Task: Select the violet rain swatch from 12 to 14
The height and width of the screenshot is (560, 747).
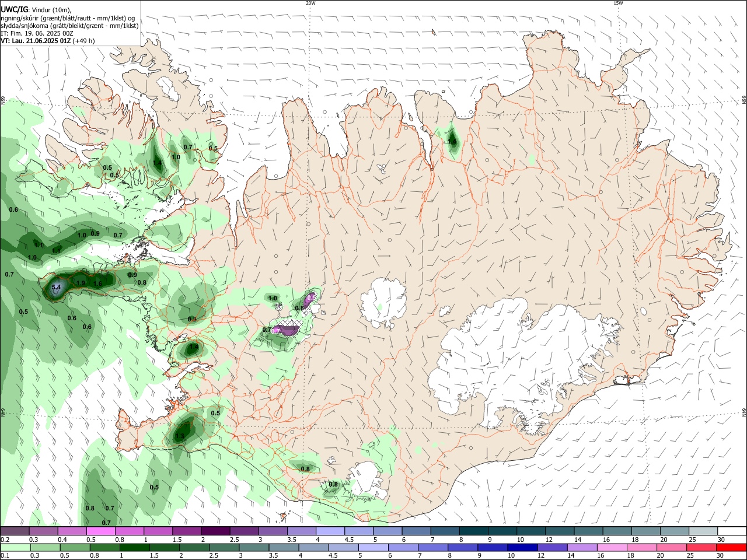Action: 553,547
